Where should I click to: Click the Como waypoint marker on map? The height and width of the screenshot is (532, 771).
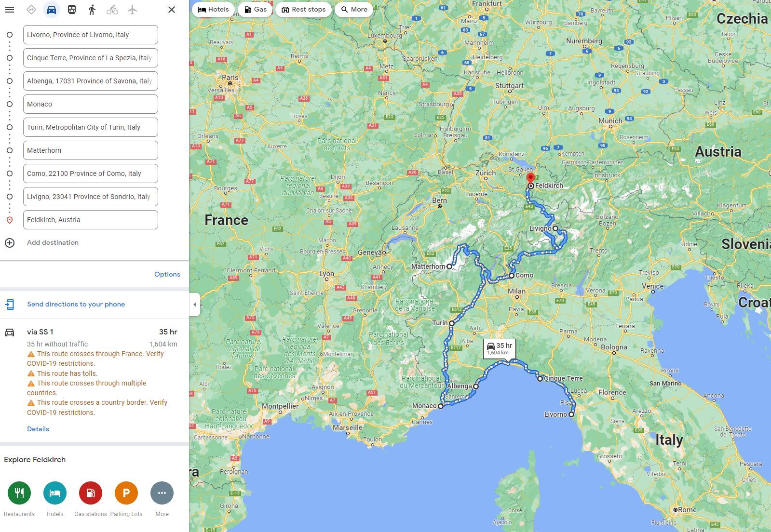click(x=512, y=276)
